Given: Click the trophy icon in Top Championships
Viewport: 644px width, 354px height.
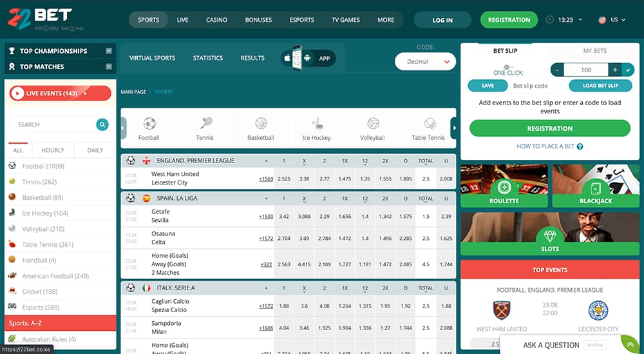Looking at the screenshot, I should pos(12,51).
